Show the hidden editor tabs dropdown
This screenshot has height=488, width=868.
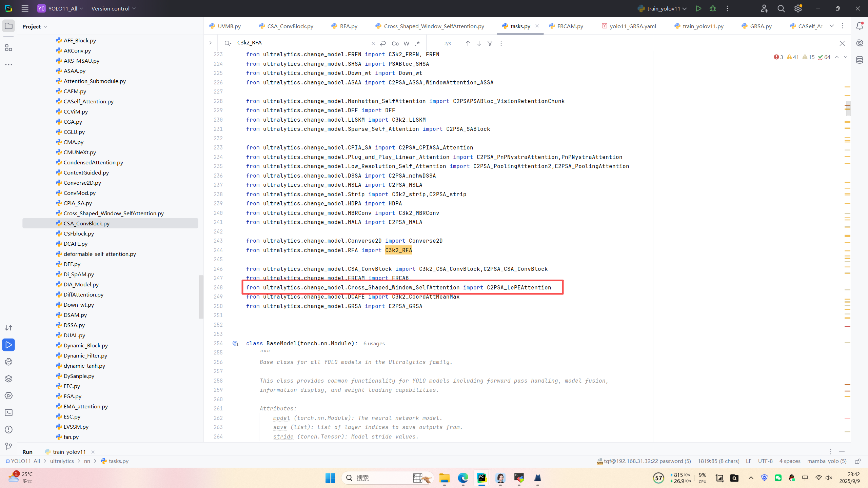coord(831,26)
